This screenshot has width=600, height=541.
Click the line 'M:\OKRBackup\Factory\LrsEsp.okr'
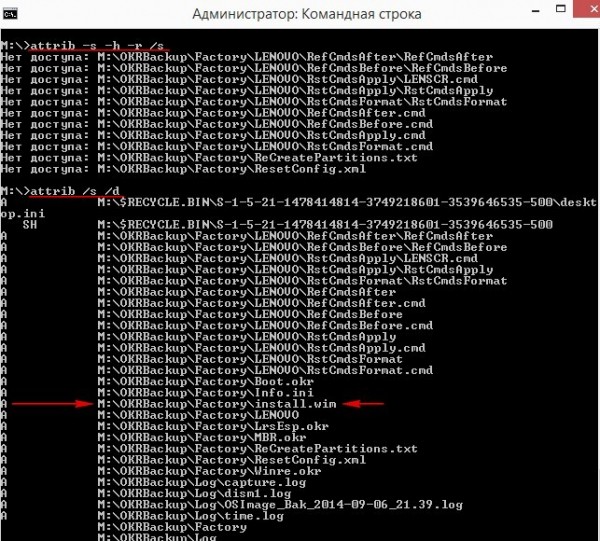click(213, 426)
